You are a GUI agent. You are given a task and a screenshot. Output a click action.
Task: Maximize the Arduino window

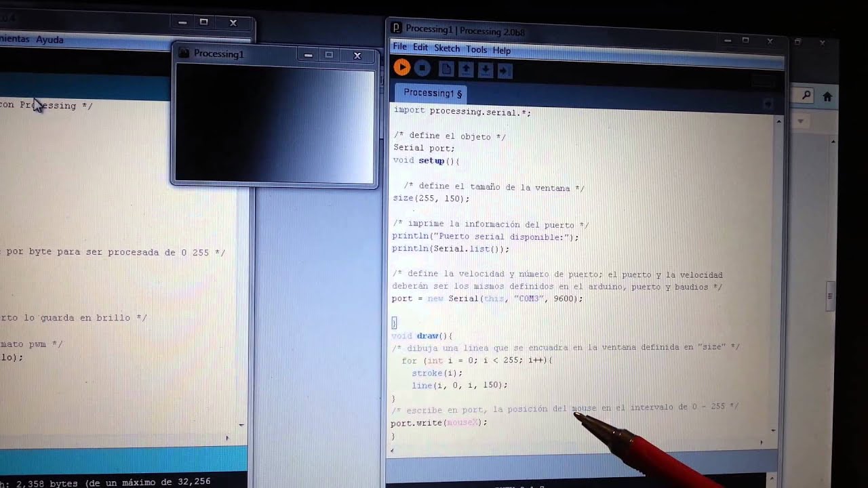click(x=203, y=22)
